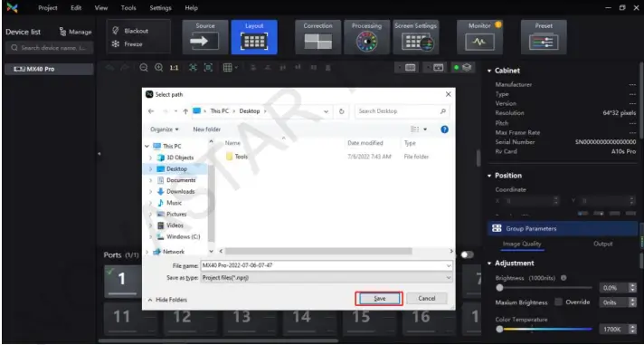Go back with dialog back arrow
The width and height of the screenshot is (644, 345).
point(151,111)
